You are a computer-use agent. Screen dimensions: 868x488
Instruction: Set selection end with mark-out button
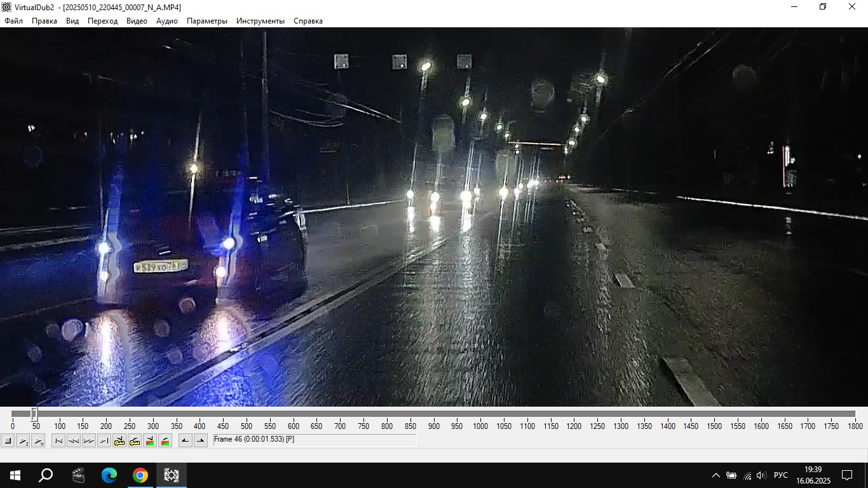click(x=201, y=440)
